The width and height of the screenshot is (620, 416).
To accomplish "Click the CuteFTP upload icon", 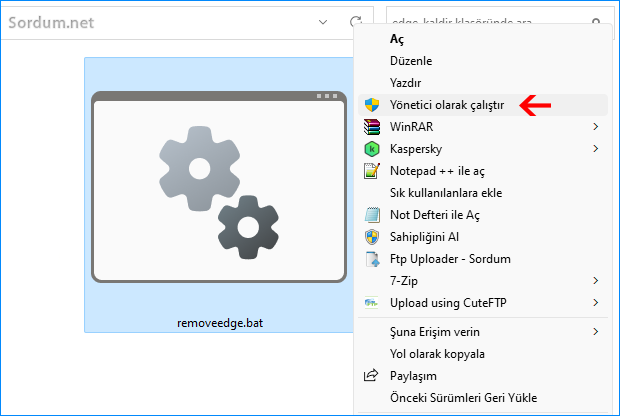I will click(x=371, y=303).
